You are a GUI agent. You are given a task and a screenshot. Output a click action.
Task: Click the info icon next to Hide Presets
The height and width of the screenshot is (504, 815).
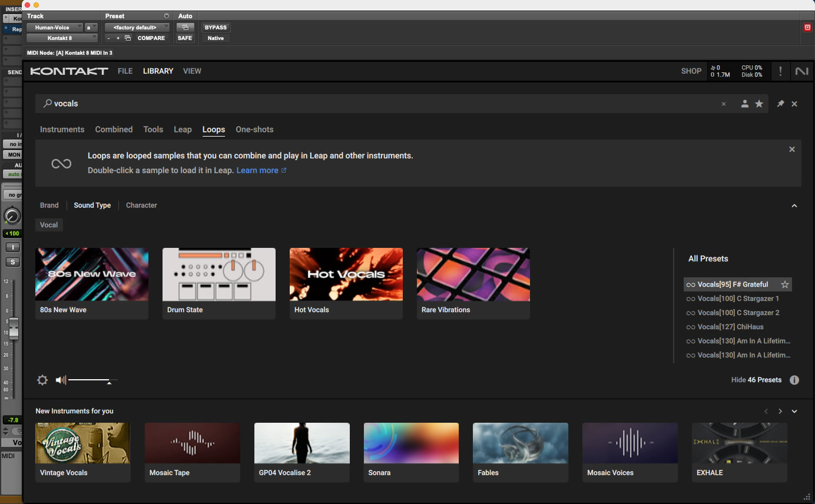point(794,380)
